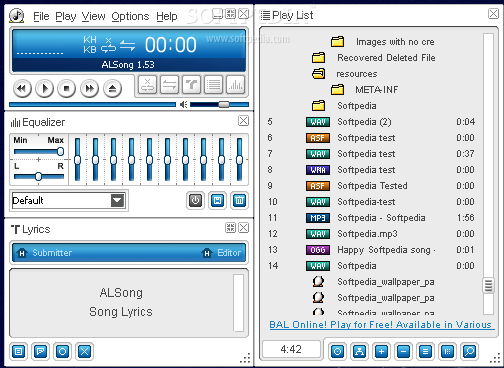504x368 pixels.
Task: Select track 8 'Softpedia test' WMA
Action: pyautogui.click(x=373, y=170)
